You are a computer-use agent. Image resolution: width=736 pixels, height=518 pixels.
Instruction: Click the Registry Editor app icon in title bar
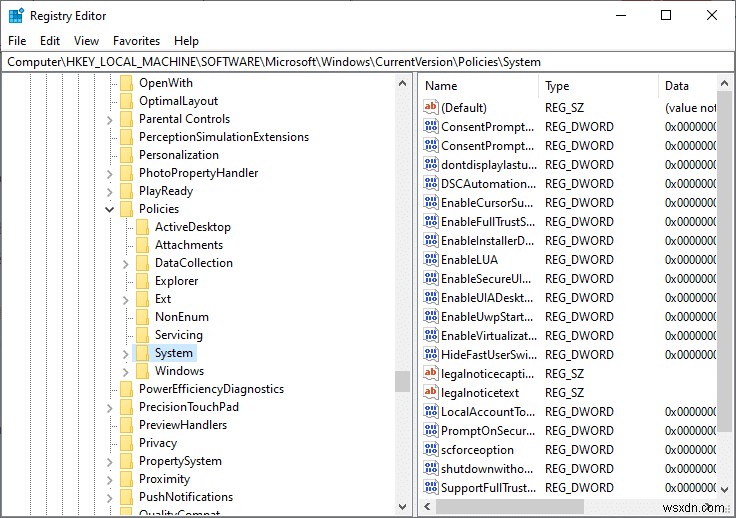pos(16,15)
